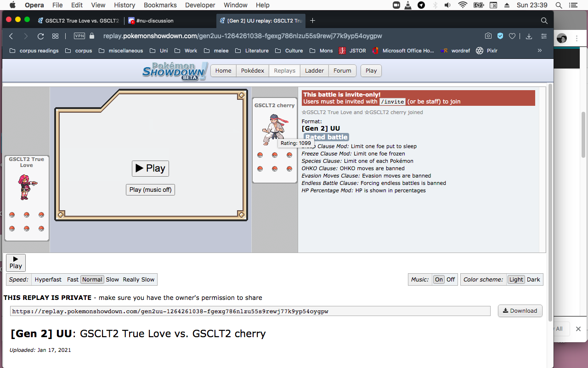Open the Culture bookmark folder
This screenshot has height=368, width=588.
(288, 51)
